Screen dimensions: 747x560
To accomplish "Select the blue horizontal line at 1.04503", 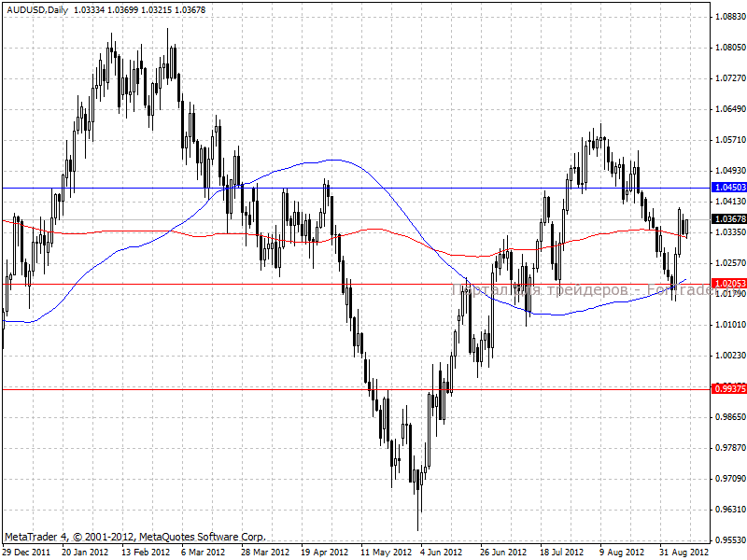I will coord(356,188).
